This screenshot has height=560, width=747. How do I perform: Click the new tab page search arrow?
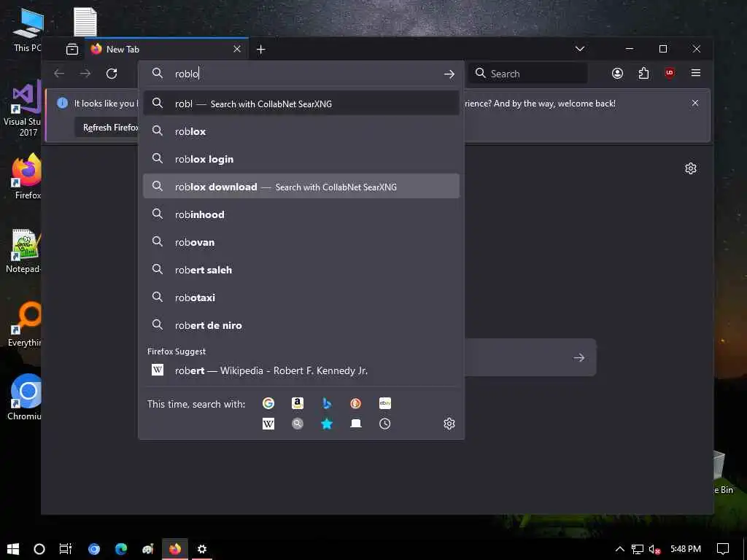[x=578, y=357]
